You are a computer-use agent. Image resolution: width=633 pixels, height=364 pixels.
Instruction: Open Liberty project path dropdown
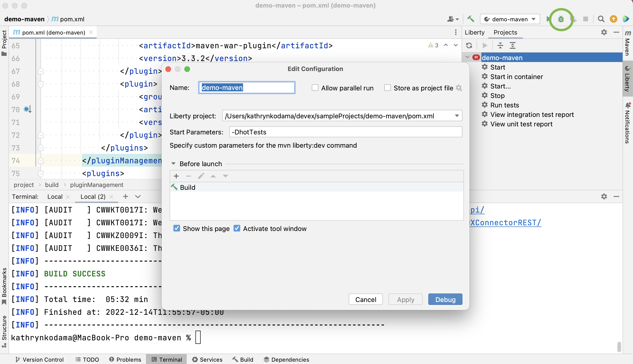(x=457, y=115)
